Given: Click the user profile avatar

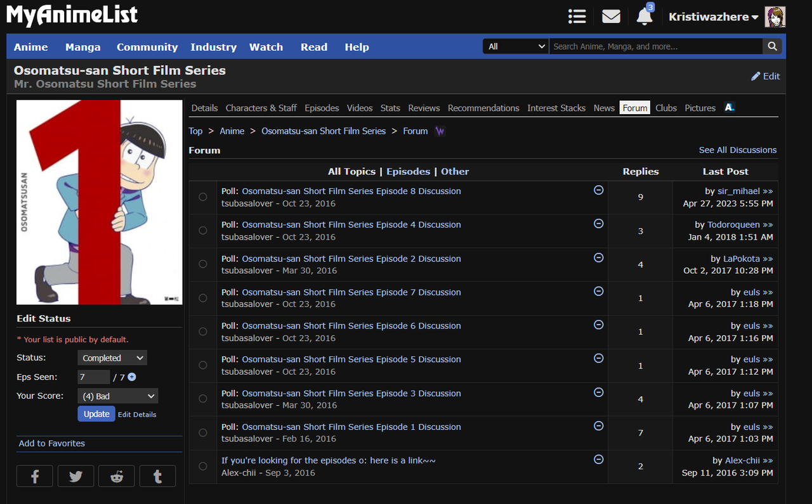Looking at the screenshot, I should pyautogui.click(x=775, y=17).
